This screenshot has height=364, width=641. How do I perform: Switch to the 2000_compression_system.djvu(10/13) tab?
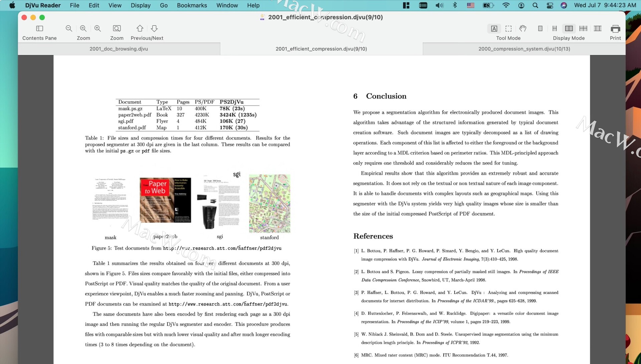(x=524, y=49)
